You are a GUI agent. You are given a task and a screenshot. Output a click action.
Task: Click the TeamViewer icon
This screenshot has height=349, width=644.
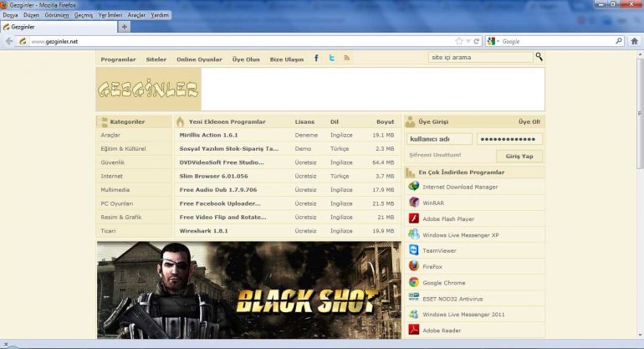(x=414, y=250)
